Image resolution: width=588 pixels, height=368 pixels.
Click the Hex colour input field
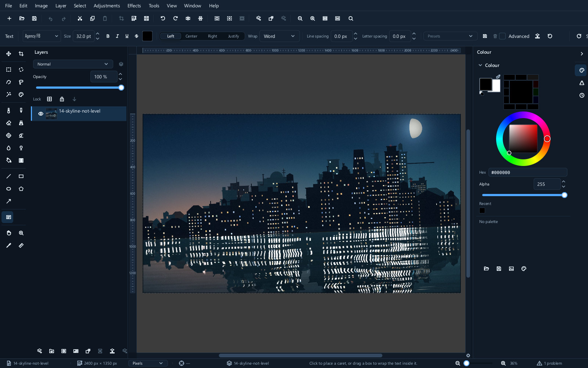[x=528, y=172]
